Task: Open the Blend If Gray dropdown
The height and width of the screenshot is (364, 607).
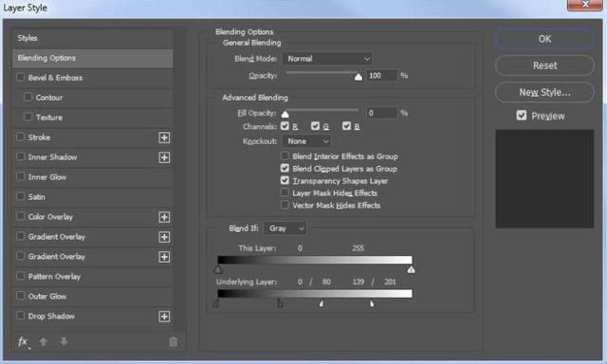Action: [x=285, y=228]
